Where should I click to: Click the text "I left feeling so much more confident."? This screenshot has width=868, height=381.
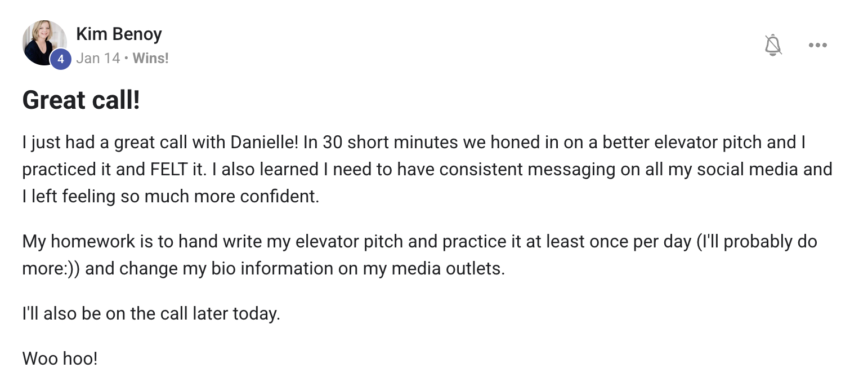point(171,197)
